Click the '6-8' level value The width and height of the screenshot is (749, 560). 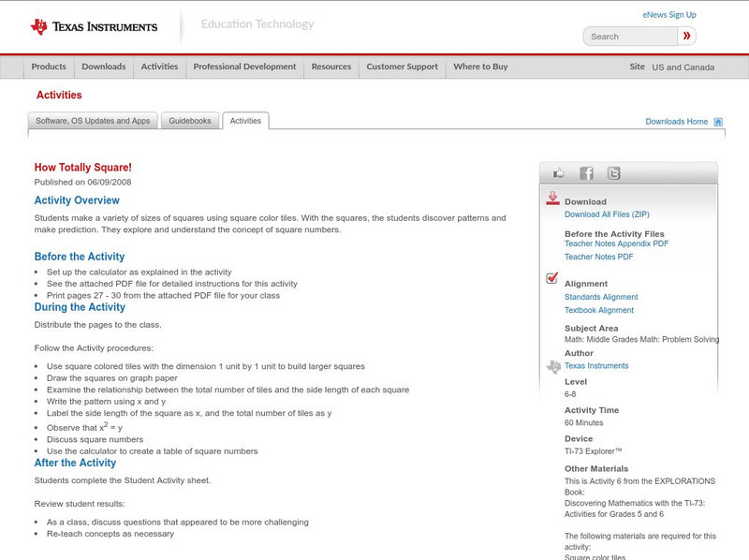(570, 394)
